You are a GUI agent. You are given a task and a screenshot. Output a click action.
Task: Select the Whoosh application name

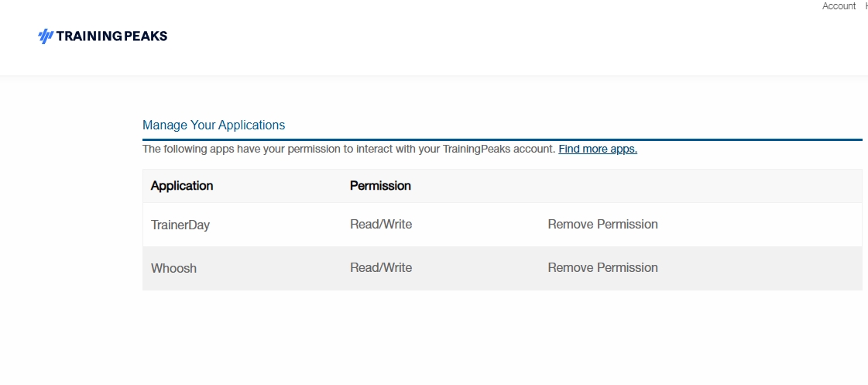173,268
